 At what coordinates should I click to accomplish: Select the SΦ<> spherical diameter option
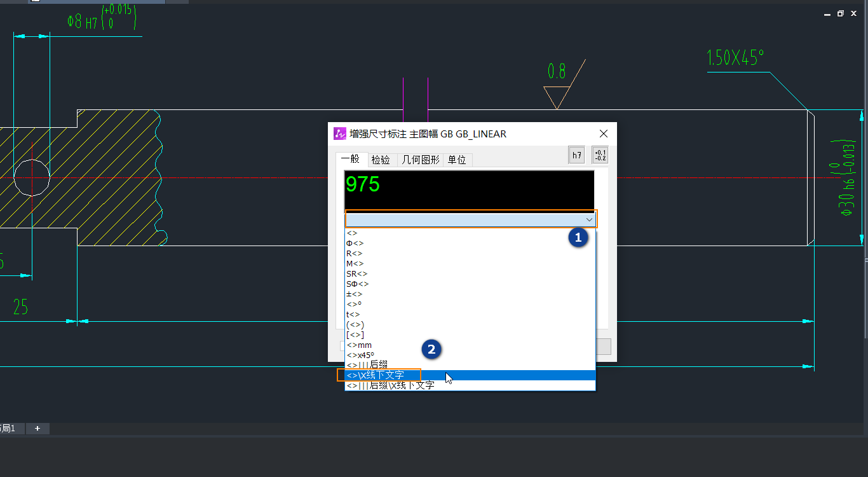pyautogui.click(x=470, y=284)
